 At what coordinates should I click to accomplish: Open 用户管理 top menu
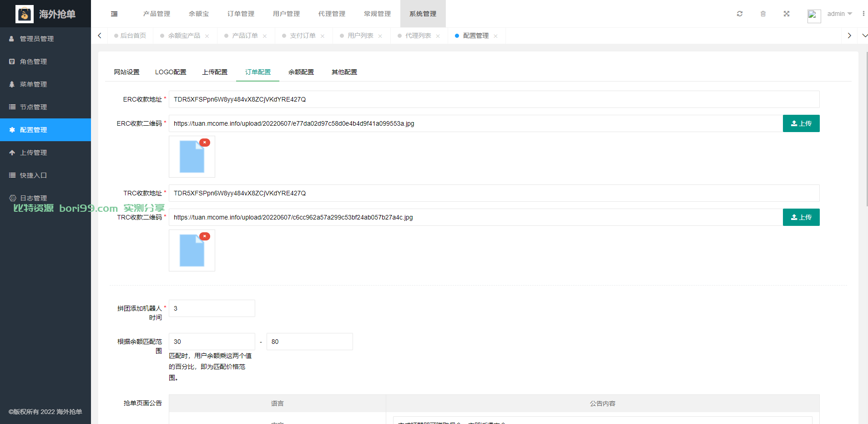click(286, 14)
